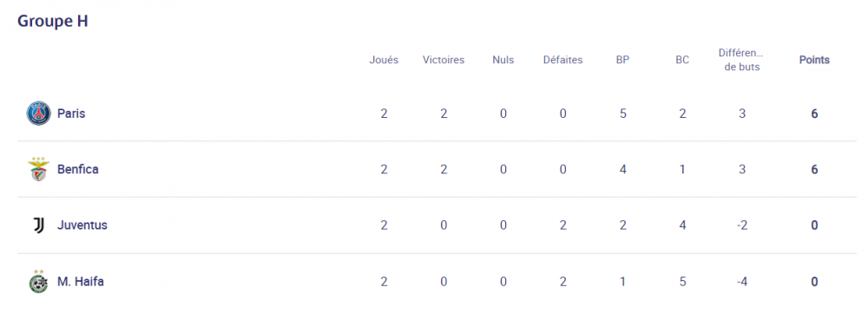The width and height of the screenshot is (868, 320).
Task: Click the Nuls column header
Action: [503, 60]
